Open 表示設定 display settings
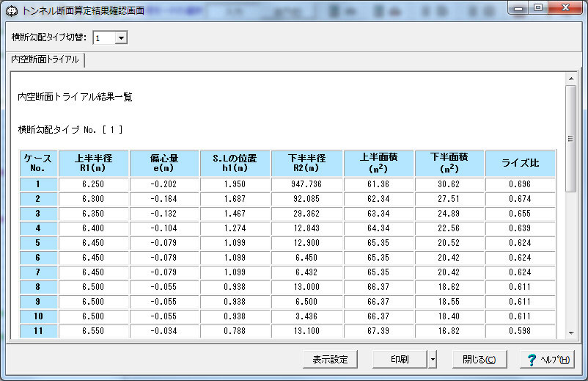The image size is (588, 381). coord(330,359)
